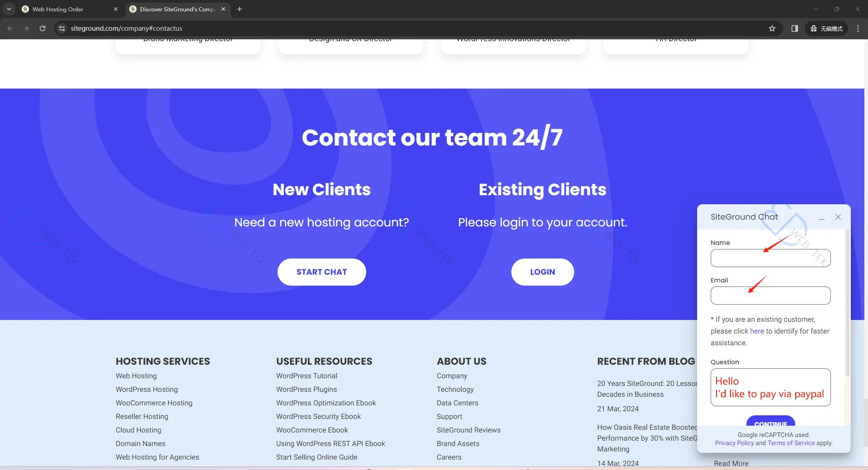
Task: Open the Brand Assets link
Action: tap(458, 443)
